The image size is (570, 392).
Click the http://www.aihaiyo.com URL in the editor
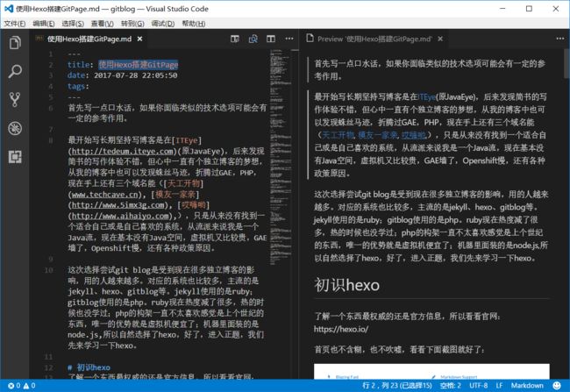(x=120, y=217)
